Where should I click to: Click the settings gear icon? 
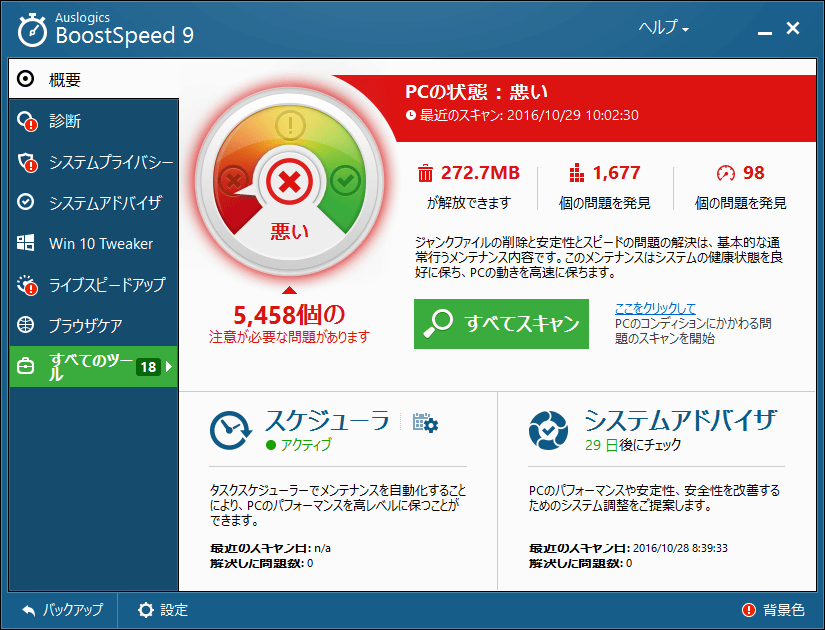pyautogui.click(x=146, y=609)
